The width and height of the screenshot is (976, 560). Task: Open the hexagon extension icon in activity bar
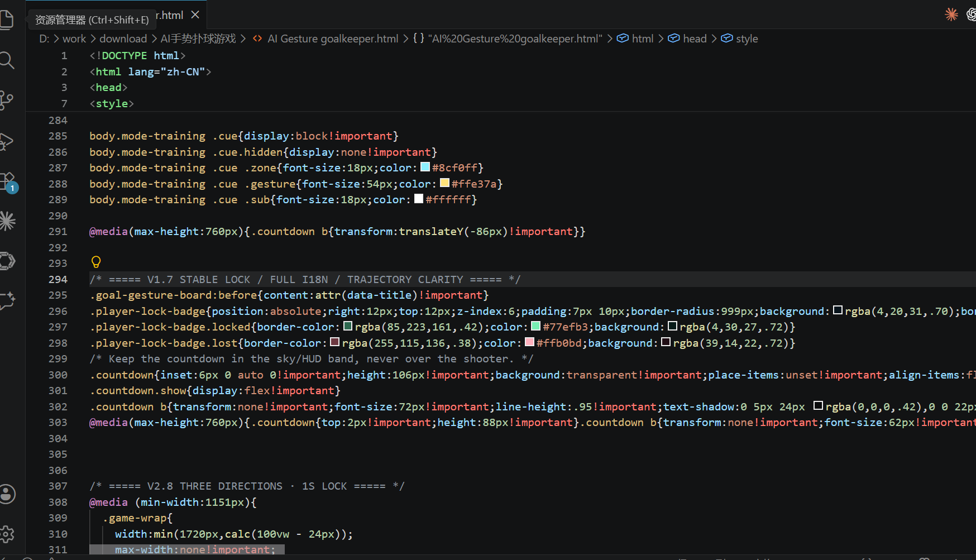pos(7,261)
